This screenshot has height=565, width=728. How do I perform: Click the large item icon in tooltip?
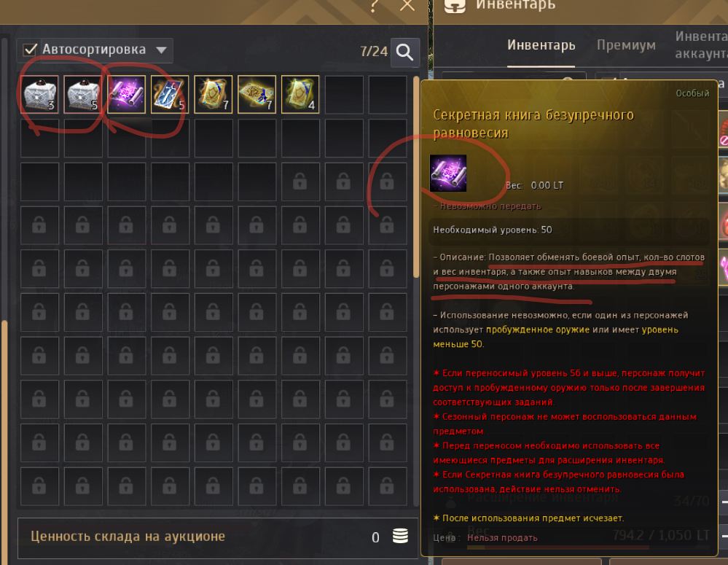448,174
